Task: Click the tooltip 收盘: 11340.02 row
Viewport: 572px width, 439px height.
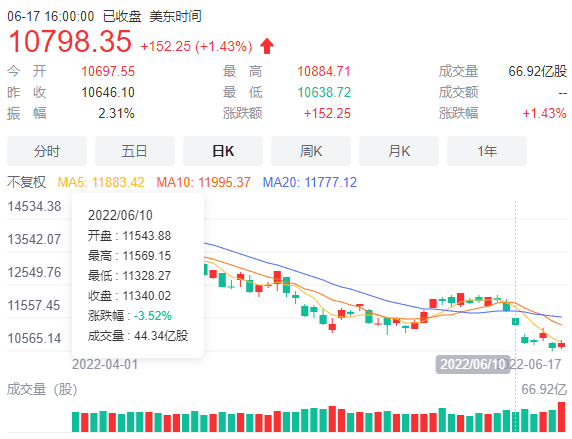Action: point(130,296)
